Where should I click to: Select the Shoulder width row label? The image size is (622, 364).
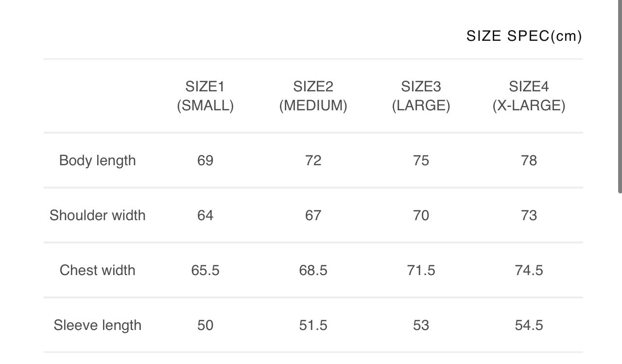coord(97,215)
